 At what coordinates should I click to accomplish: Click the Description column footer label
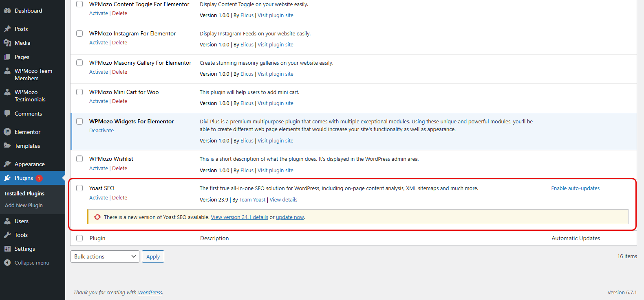[214, 238]
